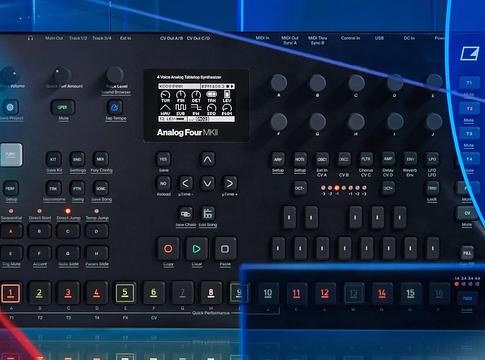Click the MIX Poly Config button
Screen dimensions: 485x360
(101, 159)
